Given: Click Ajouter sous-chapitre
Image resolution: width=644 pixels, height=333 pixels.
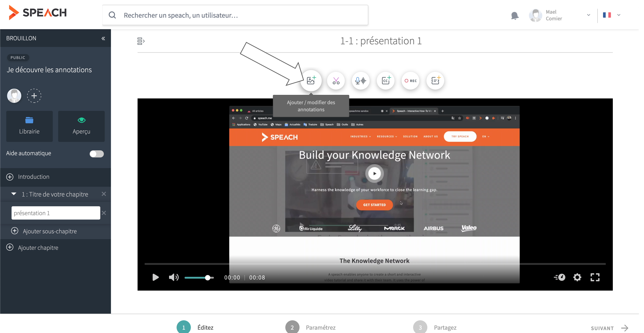Looking at the screenshot, I should pos(44,231).
